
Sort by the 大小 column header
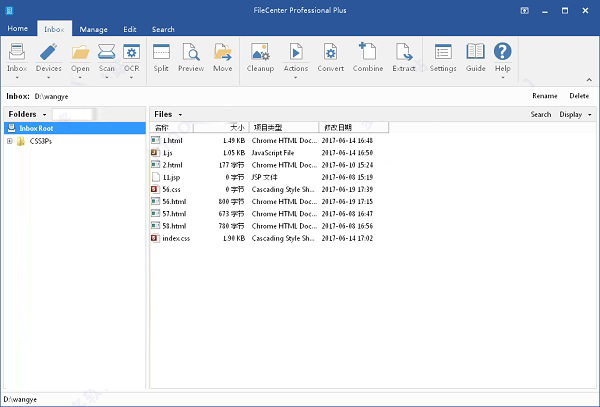221,127
